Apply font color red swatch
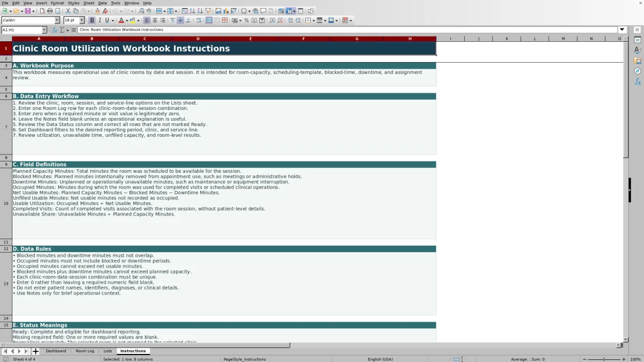The height and width of the screenshot is (362, 644). 121,20
